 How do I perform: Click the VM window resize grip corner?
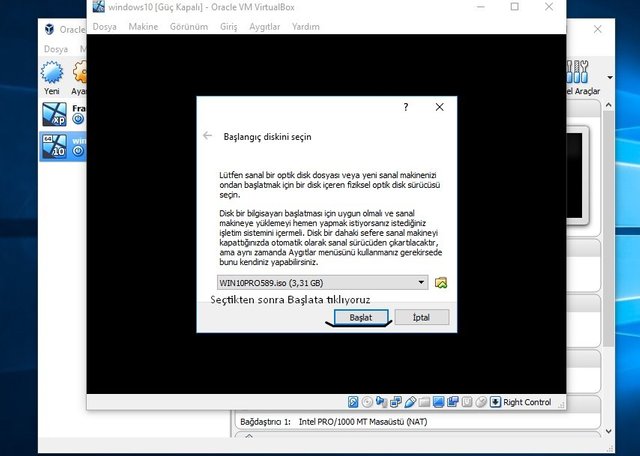click(x=561, y=404)
